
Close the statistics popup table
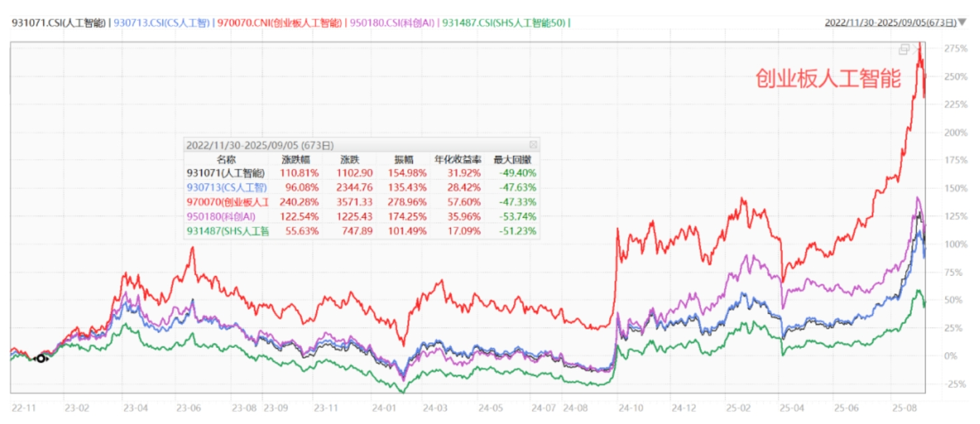[x=533, y=145]
